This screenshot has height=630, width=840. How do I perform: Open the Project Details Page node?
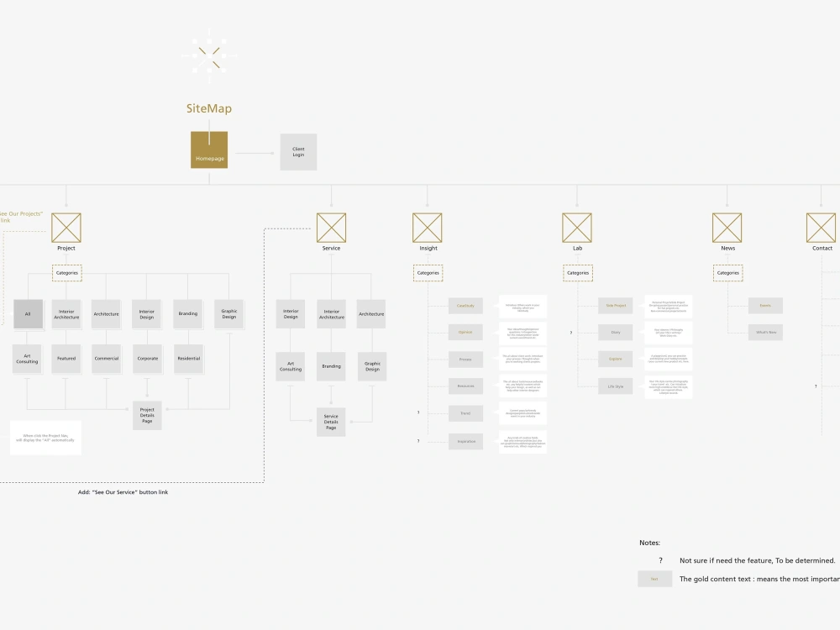[x=147, y=415]
